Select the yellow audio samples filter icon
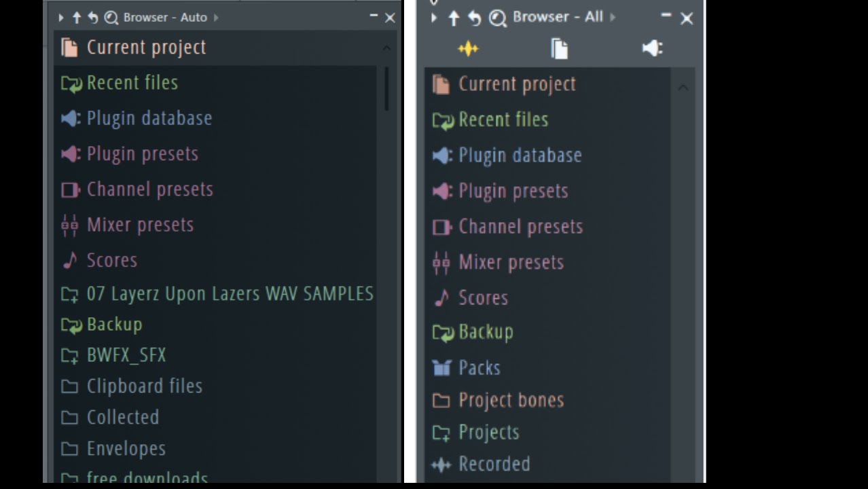The width and height of the screenshot is (868, 489). point(468,48)
